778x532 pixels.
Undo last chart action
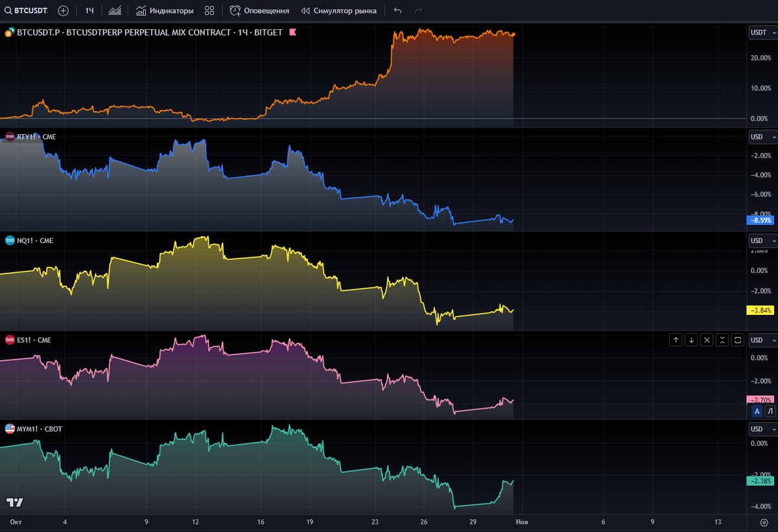(397, 11)
